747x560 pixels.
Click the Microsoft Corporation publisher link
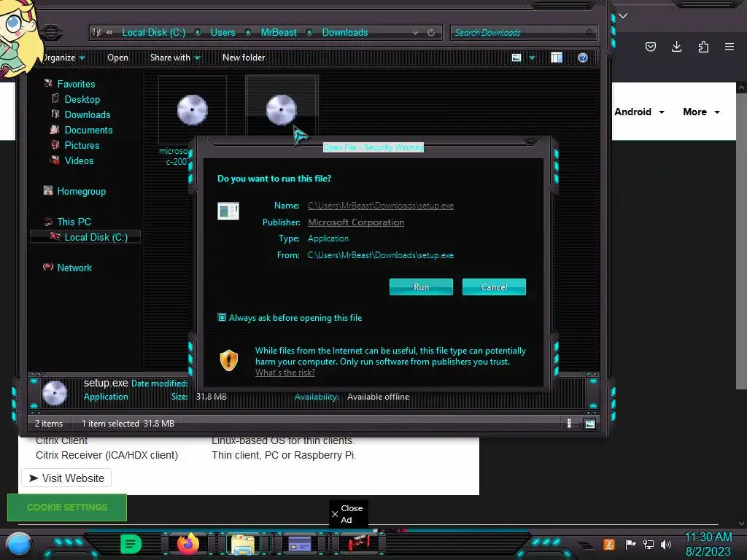[356, 222]
